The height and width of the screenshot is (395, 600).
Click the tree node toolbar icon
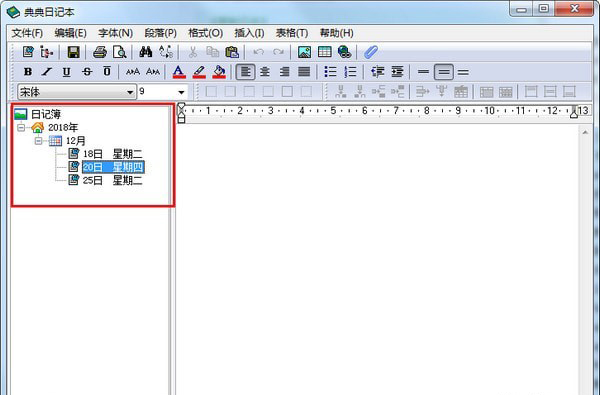coord(47,52)
